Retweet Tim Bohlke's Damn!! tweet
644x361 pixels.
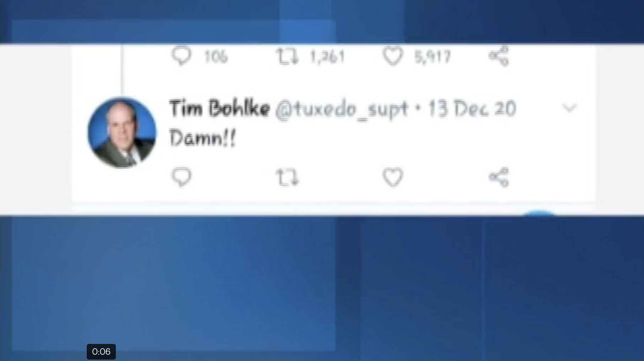pyautogui.click(x=287, y=178)
